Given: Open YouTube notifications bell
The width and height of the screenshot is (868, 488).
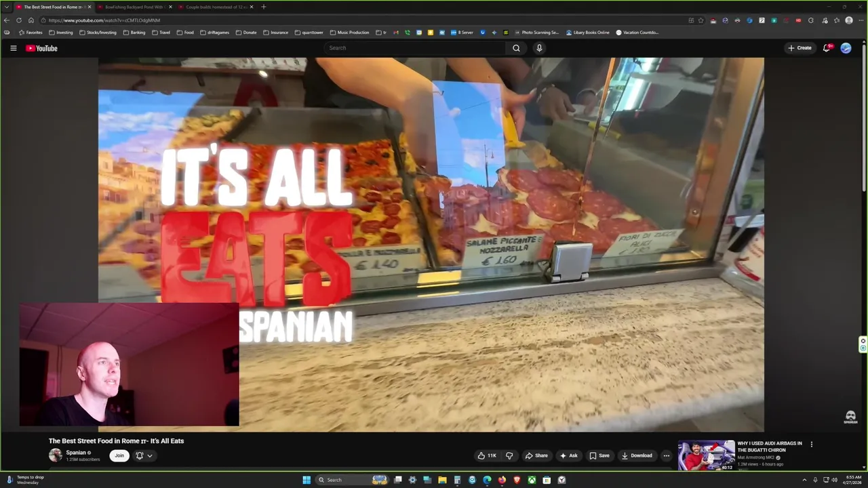Looking at the screenshot, I should click(827, 48).
